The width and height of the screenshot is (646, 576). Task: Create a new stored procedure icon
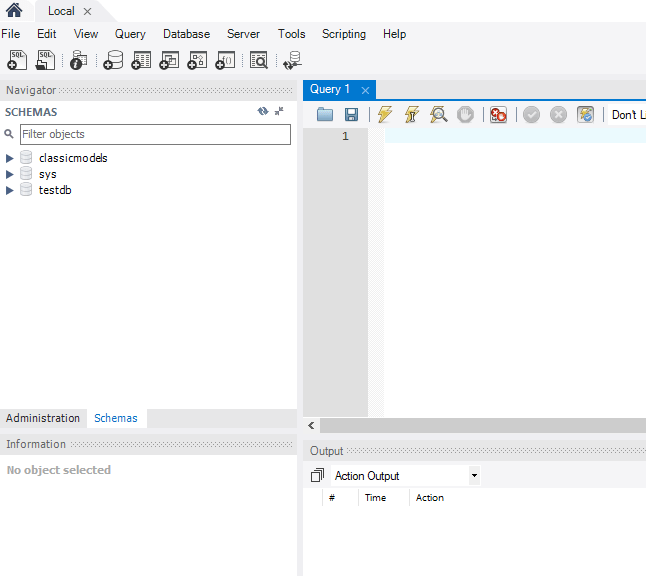click(197, 61)
